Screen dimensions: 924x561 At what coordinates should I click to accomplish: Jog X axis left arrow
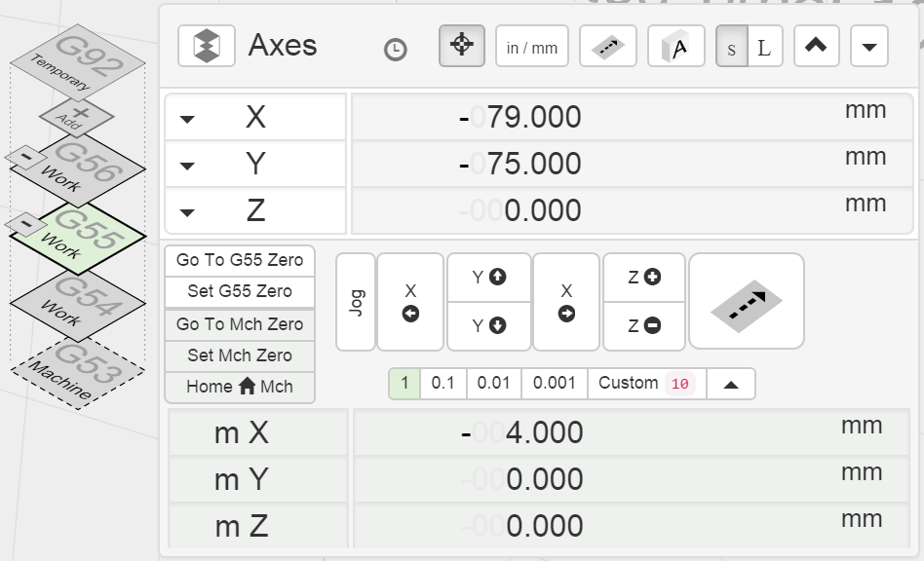pyautogui.click(x=410, y=302)
